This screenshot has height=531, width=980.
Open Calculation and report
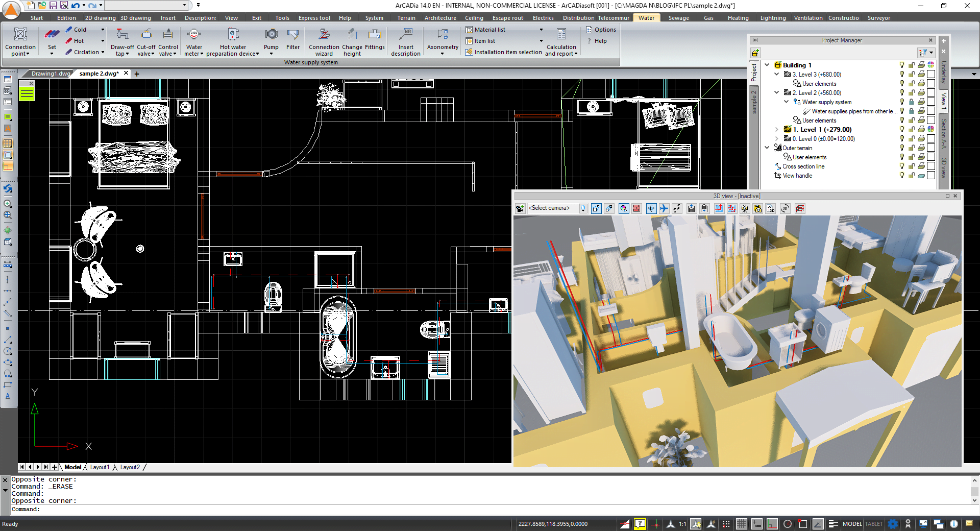point(561,41)
